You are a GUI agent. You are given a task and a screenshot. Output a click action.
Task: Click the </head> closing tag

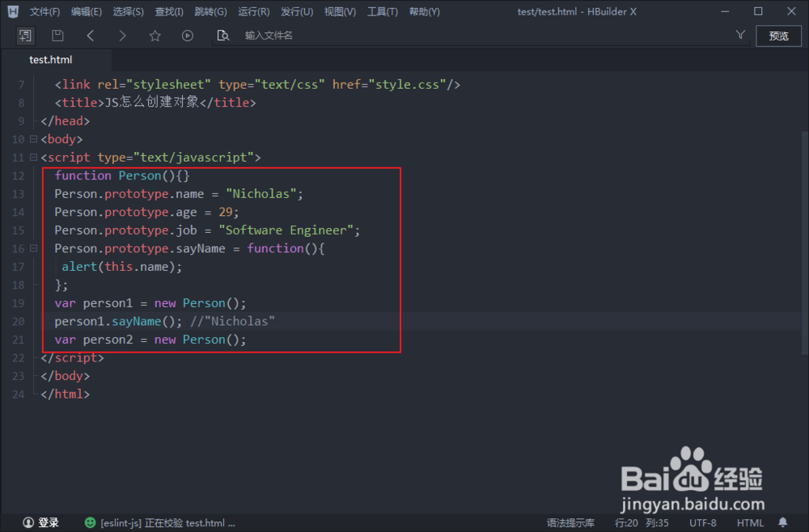point(65,120)
